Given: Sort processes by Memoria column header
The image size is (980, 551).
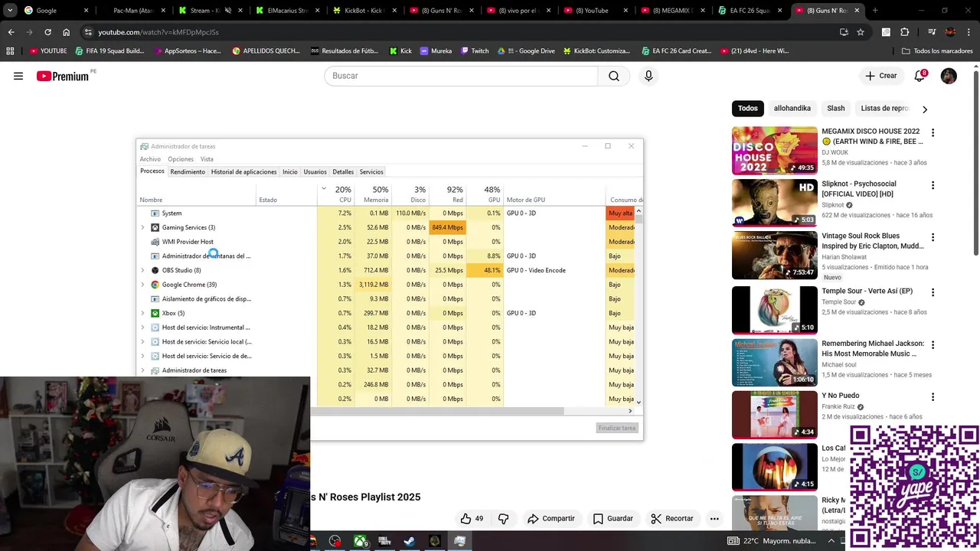Looking at the screenshot, I should click(373, 194).
